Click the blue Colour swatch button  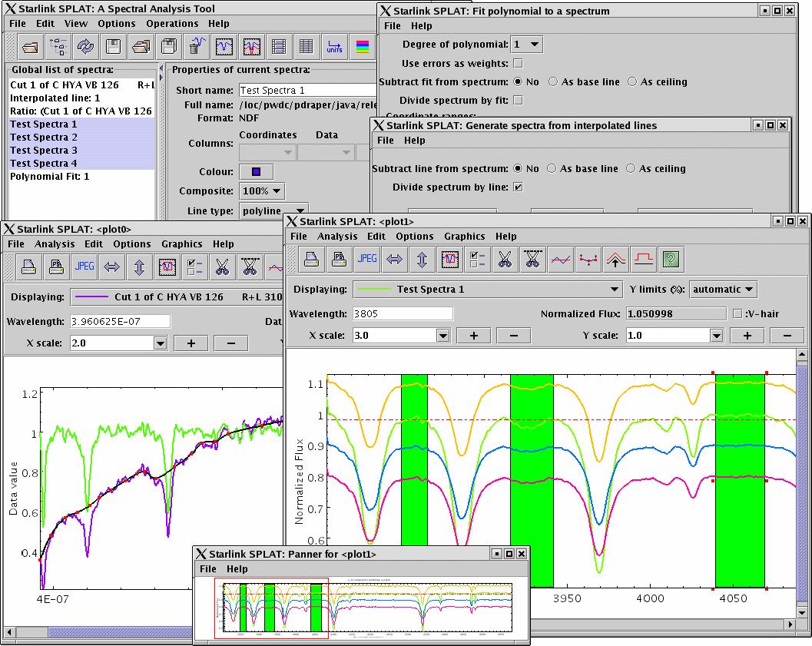tap(257, 171)
